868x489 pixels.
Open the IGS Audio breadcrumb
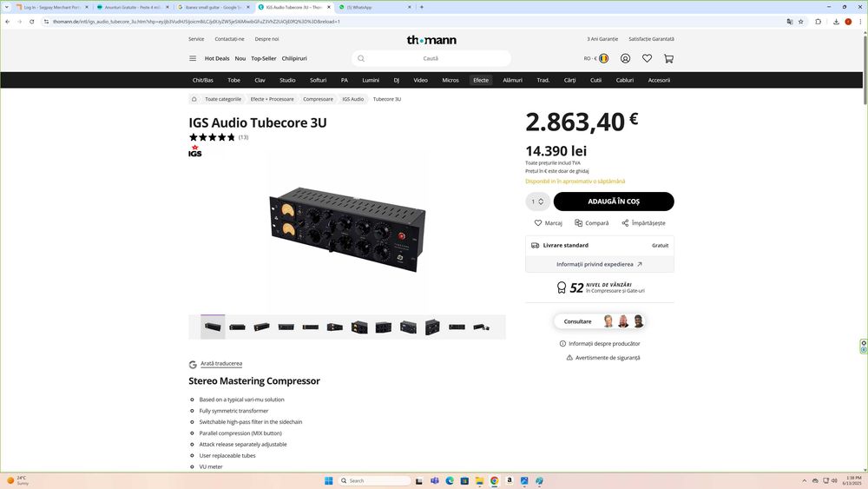[352, 99]
